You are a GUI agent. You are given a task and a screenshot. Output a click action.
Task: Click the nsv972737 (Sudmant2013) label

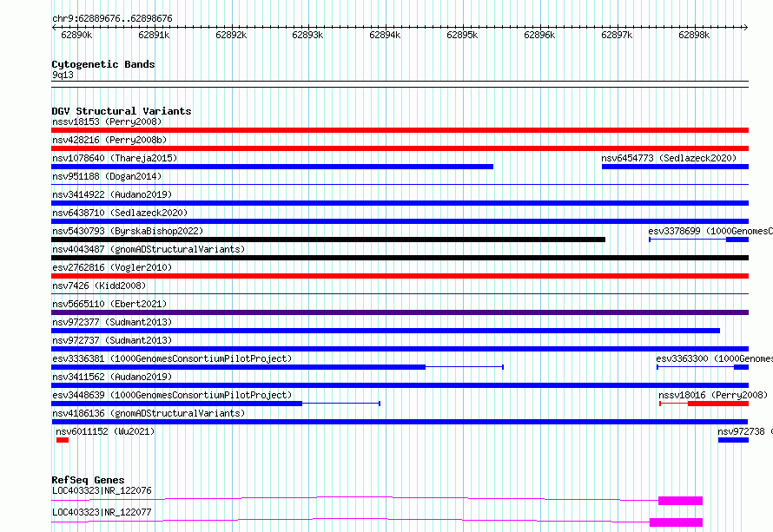[x=112, y=340]
